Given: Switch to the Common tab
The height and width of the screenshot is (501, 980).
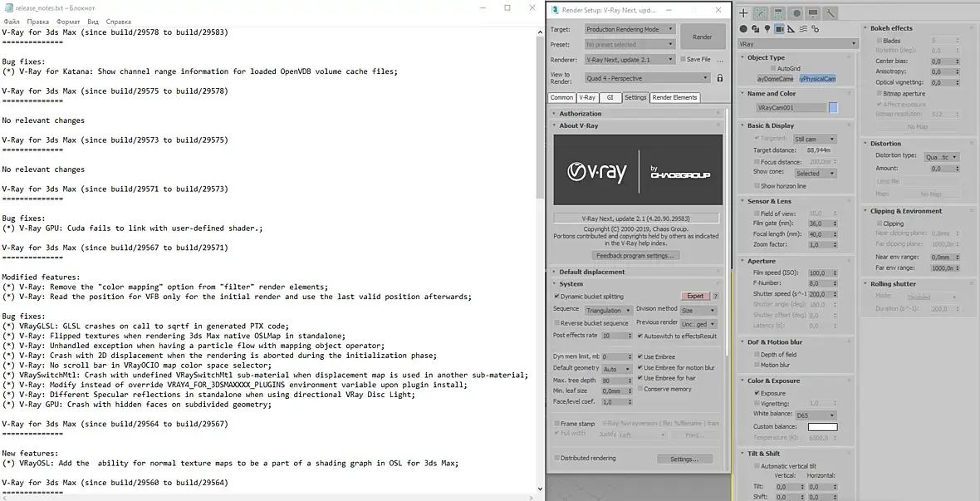Looking at the screenshot, I should (x=561, y=97).
